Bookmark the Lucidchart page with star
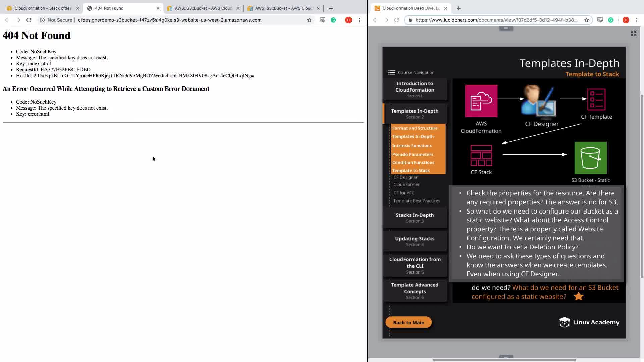The height and width of the screenshot is (362, 644). 586,20
